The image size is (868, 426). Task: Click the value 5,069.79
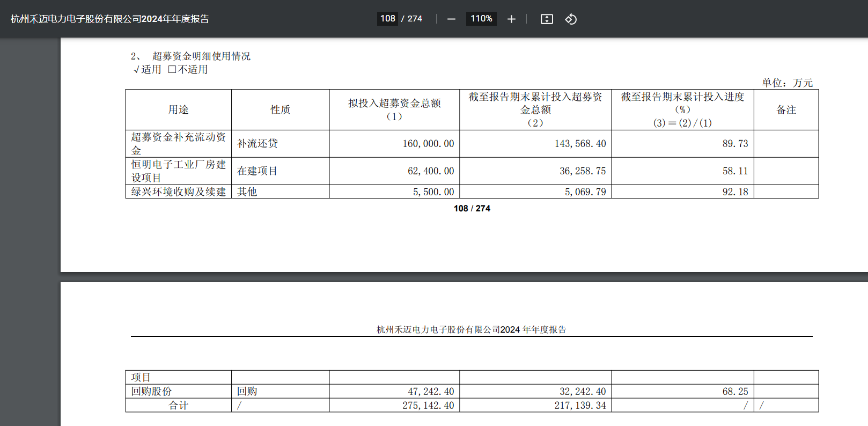(585, 192)
